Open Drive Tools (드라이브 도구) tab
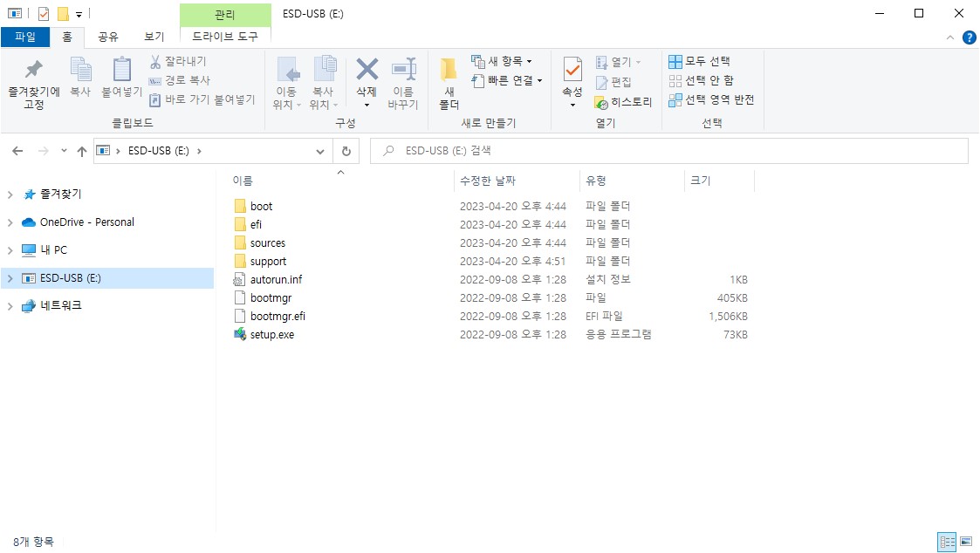The height and width of the screenshot is (553, 980). pos(225,37)
